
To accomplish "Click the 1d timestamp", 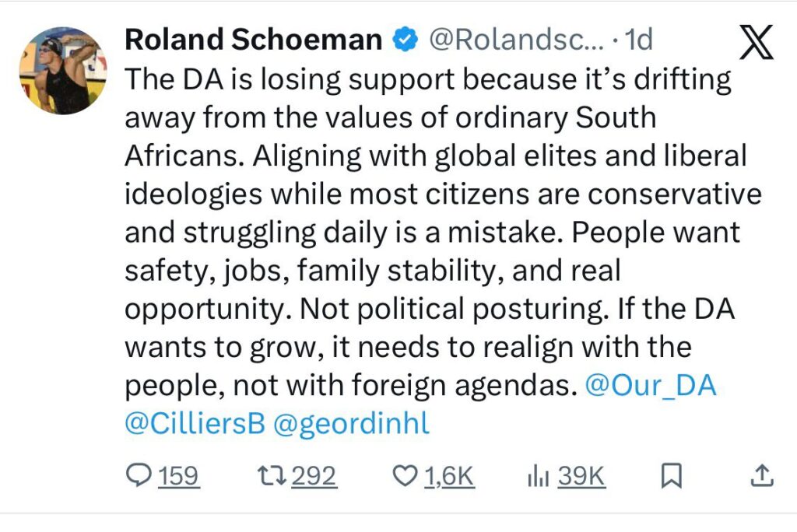I will tap(638, 40).
